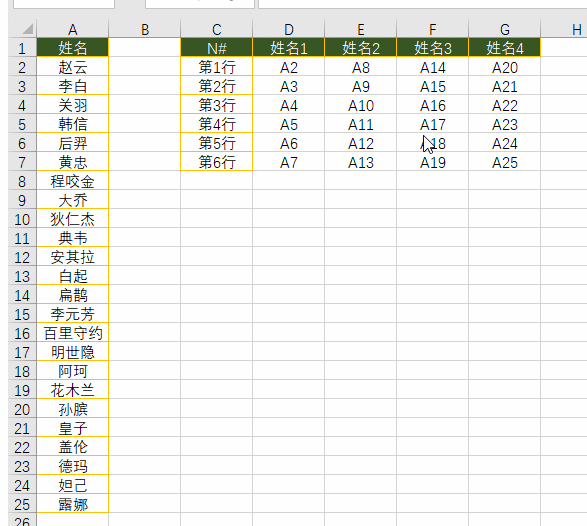Viewport: 587px width, 526px height.
Task: Select column A header
Action: [x=73, y=29]
